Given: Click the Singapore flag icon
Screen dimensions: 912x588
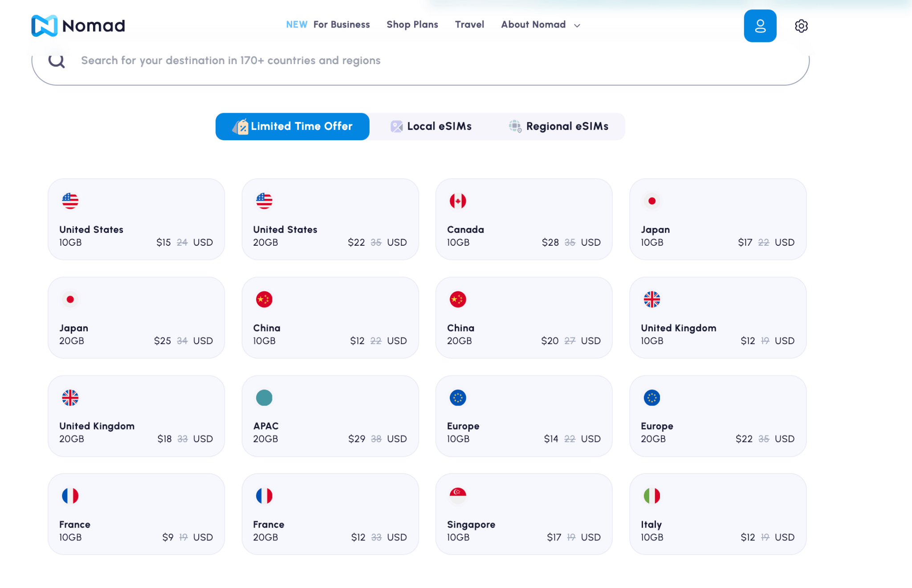Looking at the screenshot, I should 458,496.
